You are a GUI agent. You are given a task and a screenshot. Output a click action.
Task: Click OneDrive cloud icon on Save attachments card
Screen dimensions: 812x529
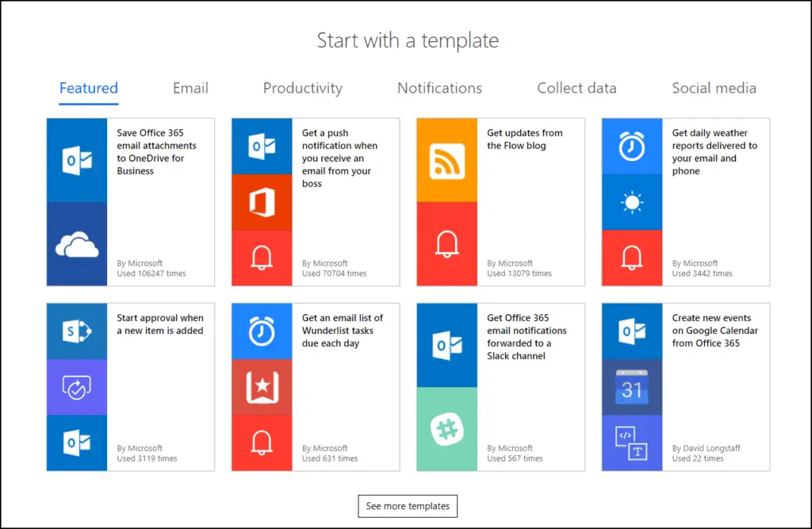(x=77, y=244)
